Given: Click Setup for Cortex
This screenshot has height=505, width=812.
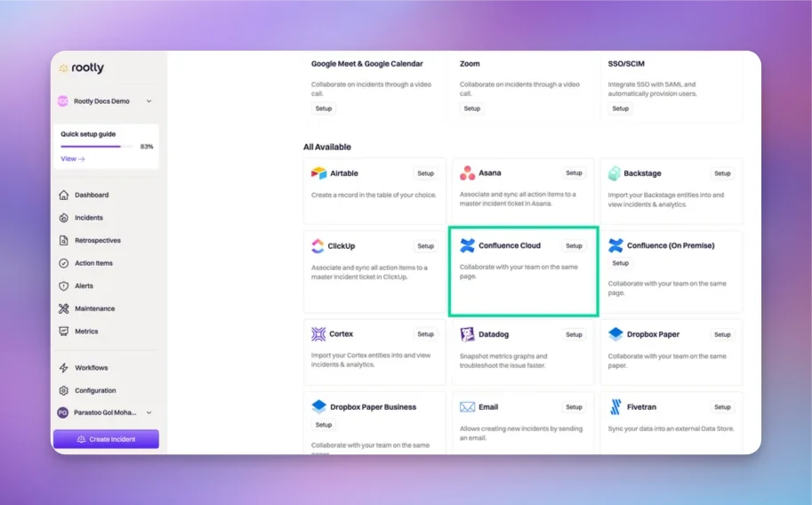Looking at the screenshot, I should click(426, 334).
